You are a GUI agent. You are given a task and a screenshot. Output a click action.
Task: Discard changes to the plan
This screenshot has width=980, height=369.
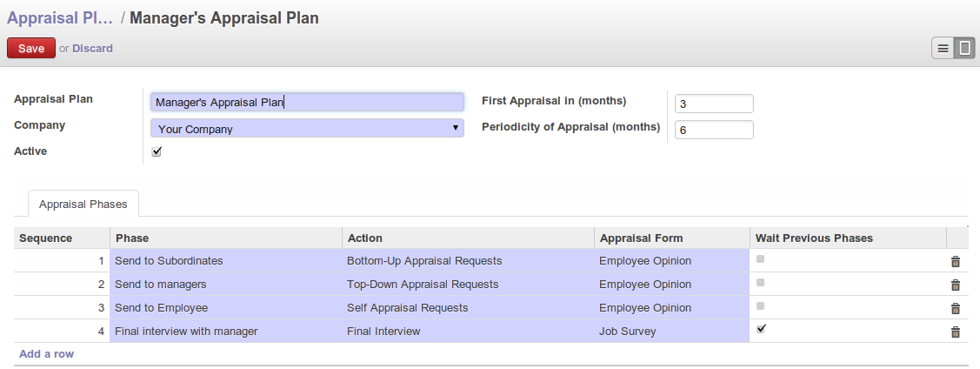pyautogui.click(x=92, y=49)
